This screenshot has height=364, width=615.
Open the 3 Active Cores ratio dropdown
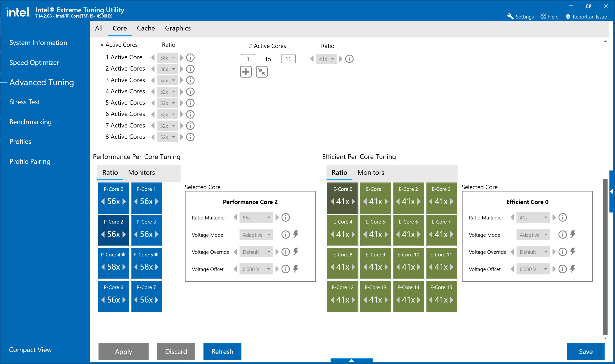167,80
